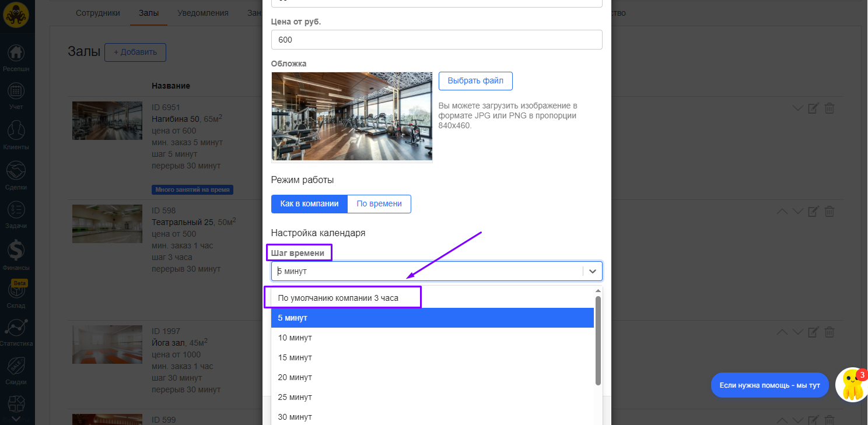Open the Скидки sidebar section

coord(16,371)
